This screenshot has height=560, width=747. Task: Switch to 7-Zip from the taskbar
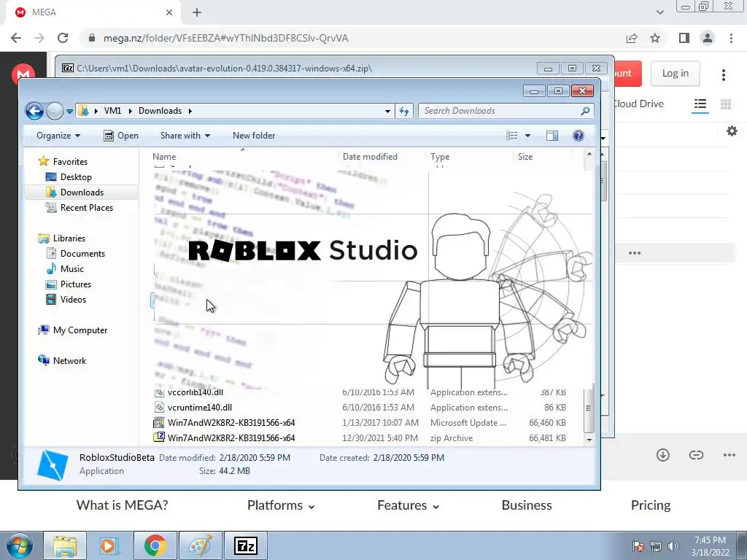[246, 545]
